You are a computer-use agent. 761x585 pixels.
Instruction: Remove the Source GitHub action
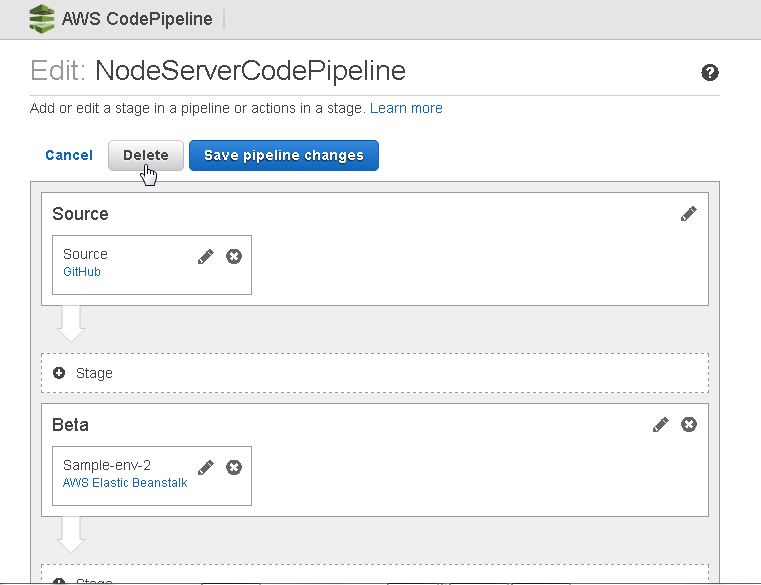point(234,256)
